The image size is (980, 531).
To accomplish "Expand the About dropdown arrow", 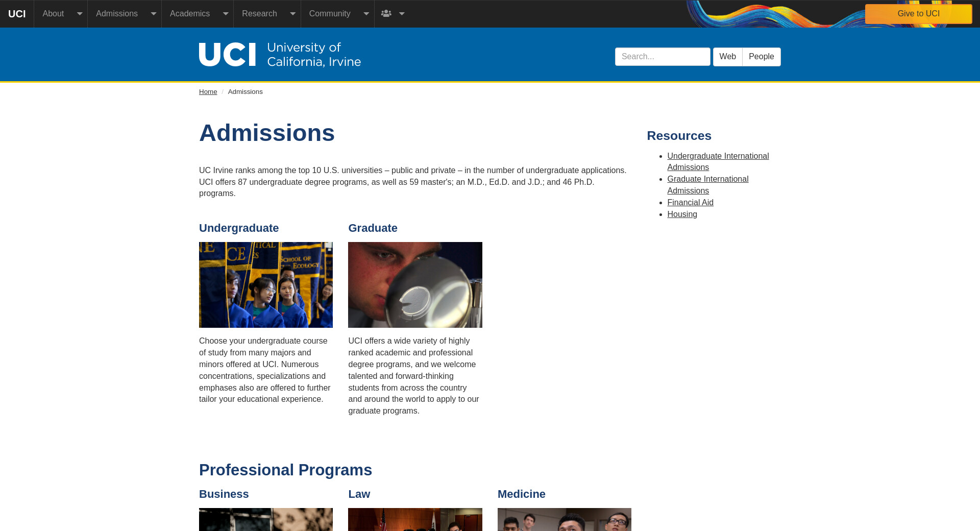I will click(x=80, y=14).
